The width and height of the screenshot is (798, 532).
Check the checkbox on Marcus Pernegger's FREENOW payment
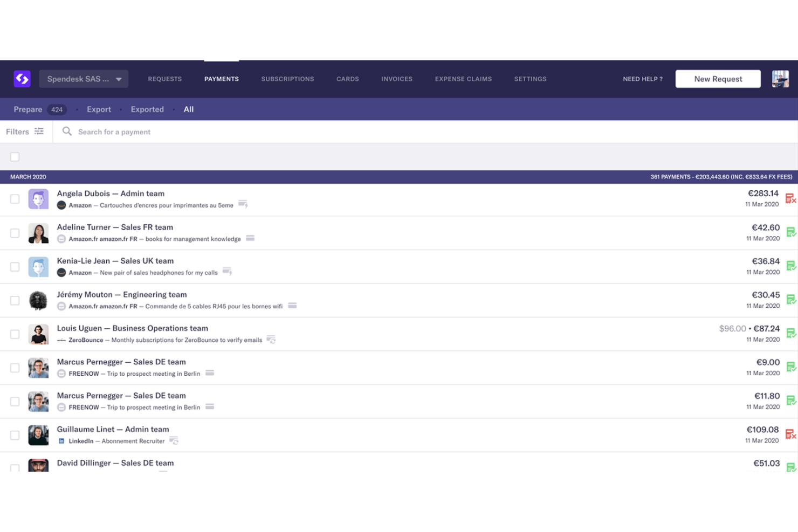pos(15,367)
